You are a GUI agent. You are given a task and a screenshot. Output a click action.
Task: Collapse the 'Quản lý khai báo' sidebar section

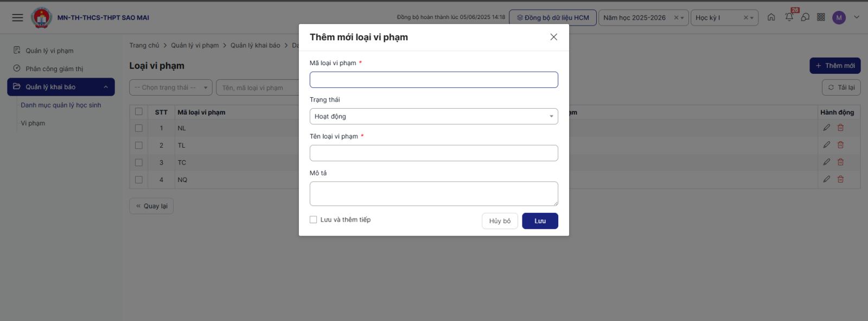[105, 87]
